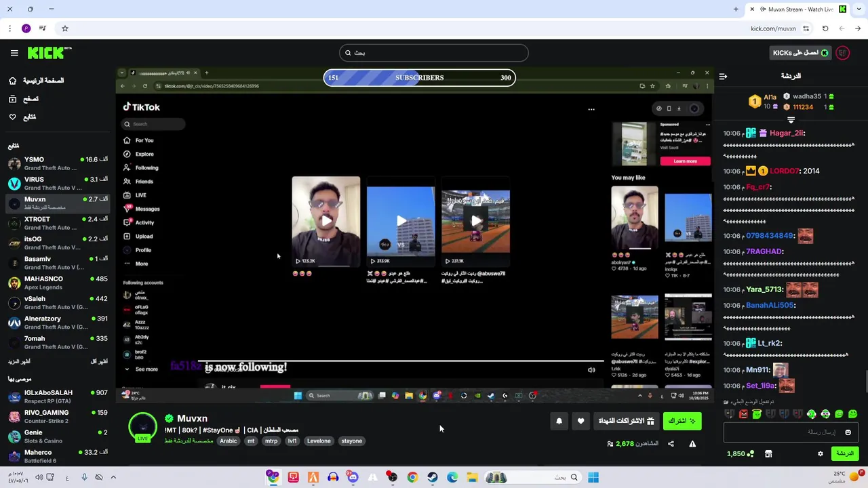This screenshot has height=488, width=868.
Task: Collapse chat panel with the top icon
Action: pyautogui.click(x=723, y=76)
